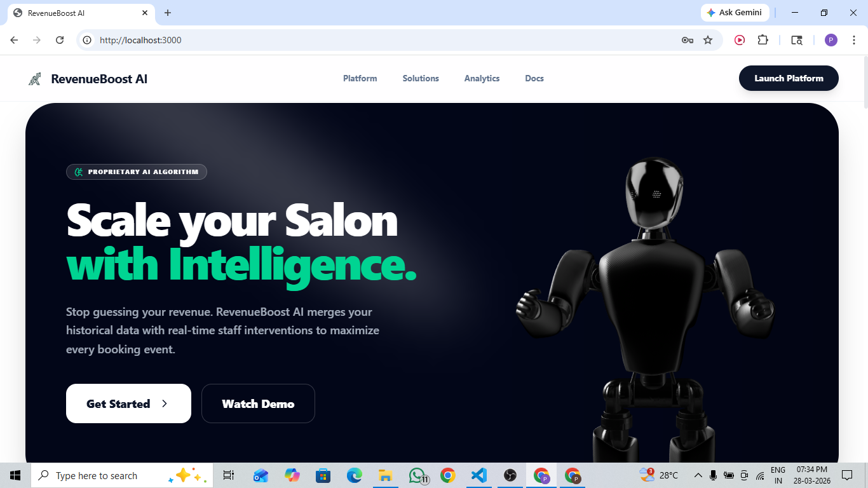The width and height of the screenshot is (868, 488).
Task: Open the saved passwords key icon
Action: click(x=687, y=40)
